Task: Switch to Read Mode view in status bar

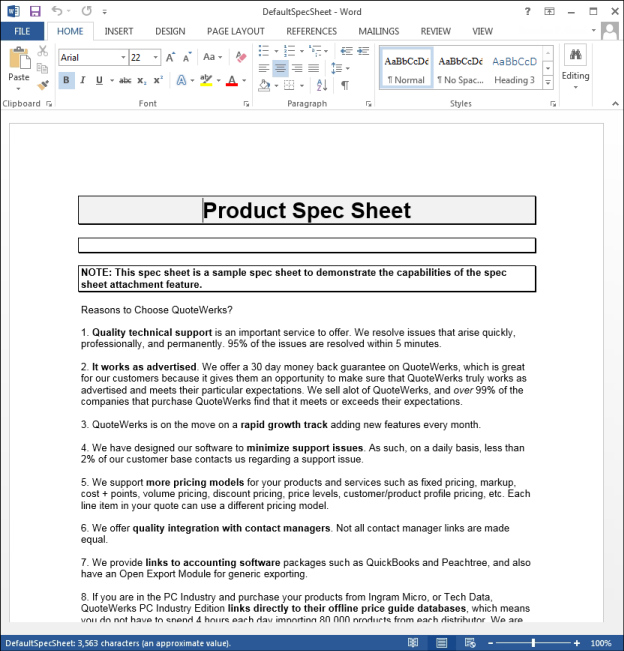Action: [413, 643]
